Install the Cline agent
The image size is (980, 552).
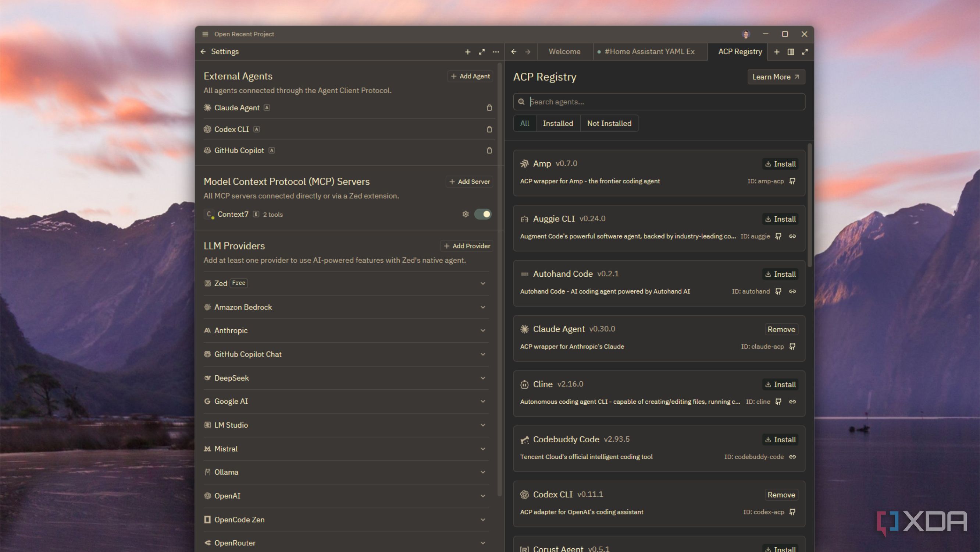pyautogui.click(x=780, y=385)
